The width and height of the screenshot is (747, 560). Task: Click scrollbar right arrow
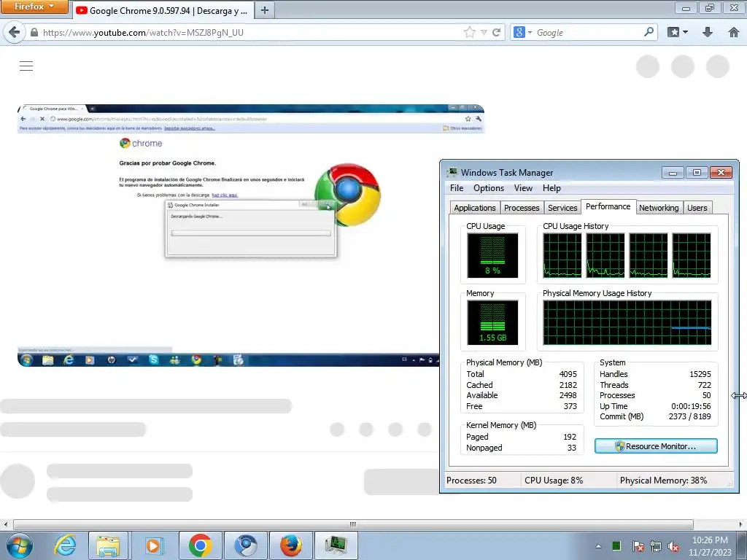742,524
